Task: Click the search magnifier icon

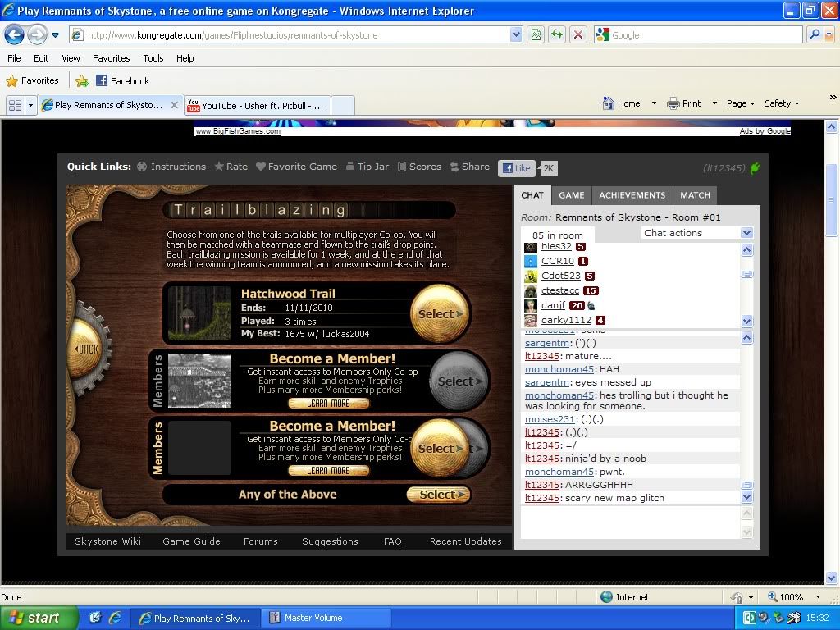Action: (x=815, y=34)
